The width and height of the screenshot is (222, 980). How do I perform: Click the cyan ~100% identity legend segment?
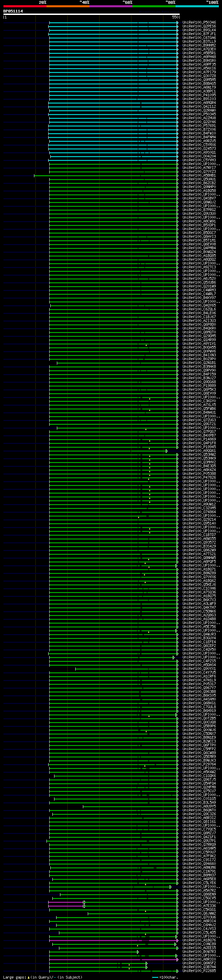point(197,6)
